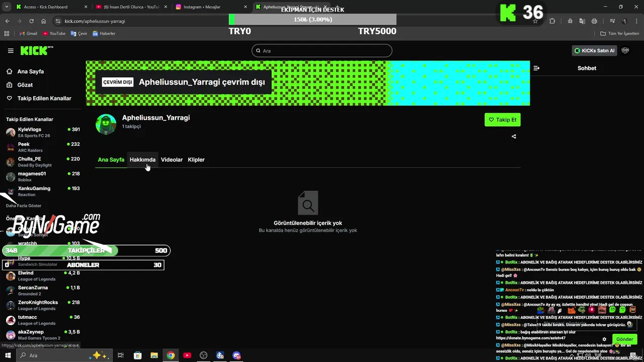The image size is (644, 362).
Task: Open OBS Studio from the taskbar
Action: (x=204, y=355)
